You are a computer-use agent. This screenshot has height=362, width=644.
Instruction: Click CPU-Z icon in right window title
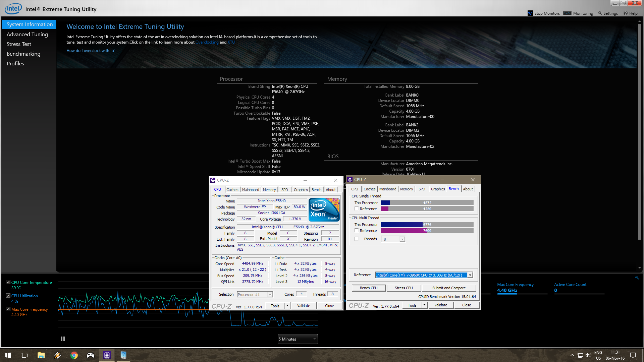click(350, 180)
